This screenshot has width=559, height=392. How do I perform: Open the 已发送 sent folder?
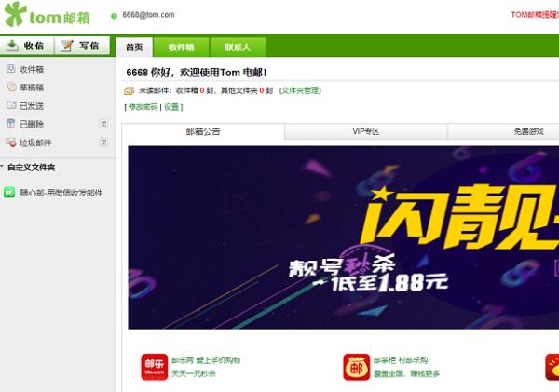(x=32, y=106)
